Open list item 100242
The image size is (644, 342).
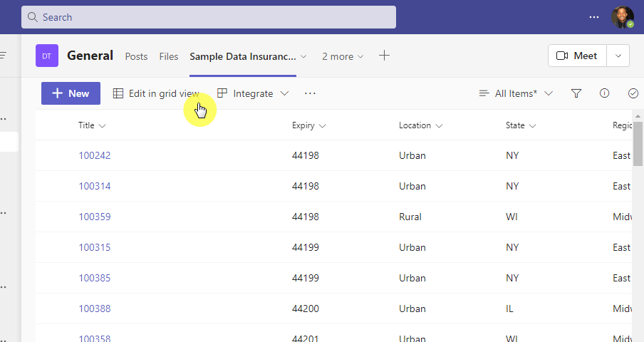pyautogui.click(x=95, y=155)
